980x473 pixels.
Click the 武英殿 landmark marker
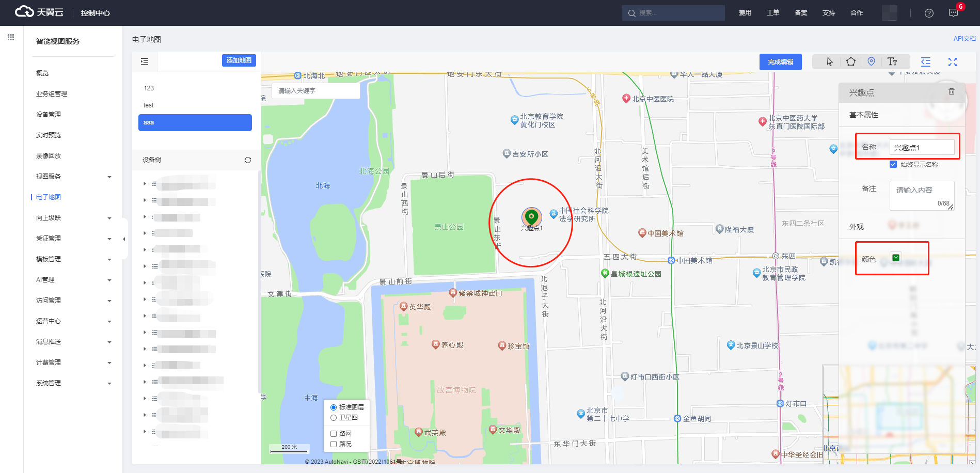coord(419,432)
